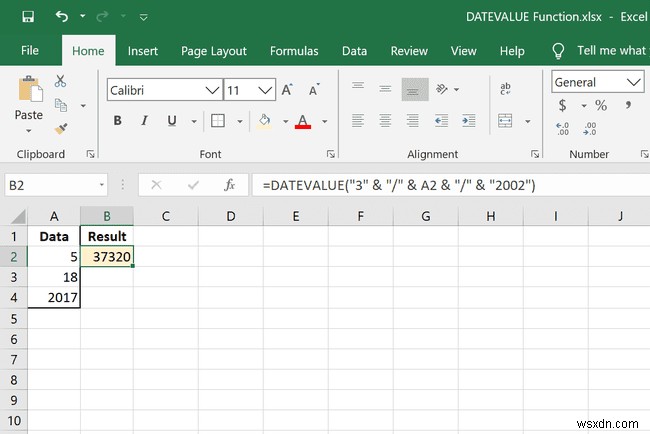Decrease the decimal places

click(x=589, y=129)
